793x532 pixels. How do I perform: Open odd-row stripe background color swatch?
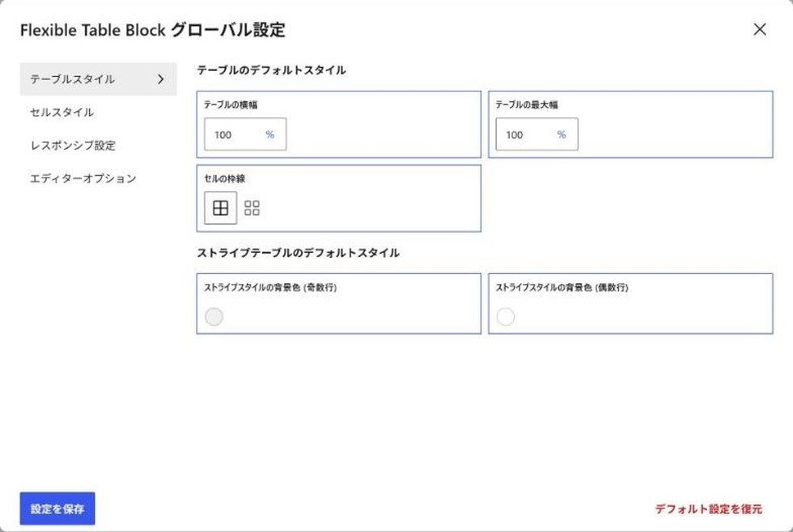pyautogui.click(x=214, y=317)
